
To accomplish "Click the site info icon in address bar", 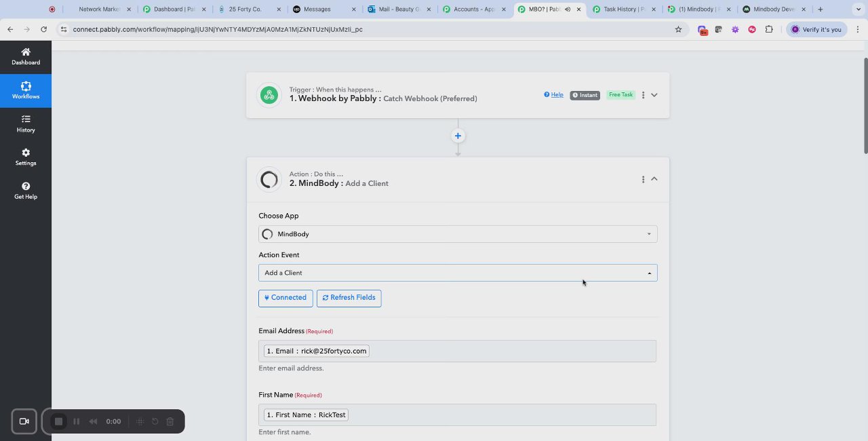I will [x=63, y=29].
